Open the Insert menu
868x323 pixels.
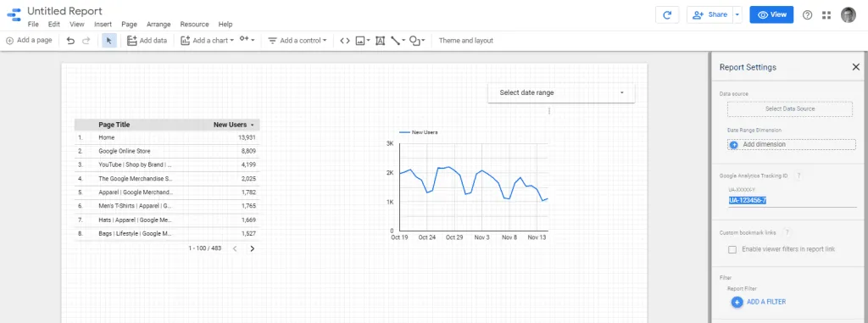pyautogui.click(x=103, y=25)
